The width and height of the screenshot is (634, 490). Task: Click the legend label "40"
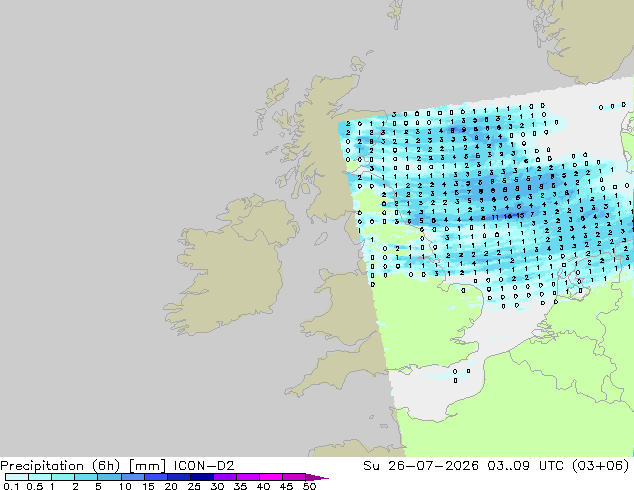(x=263, y=486)
